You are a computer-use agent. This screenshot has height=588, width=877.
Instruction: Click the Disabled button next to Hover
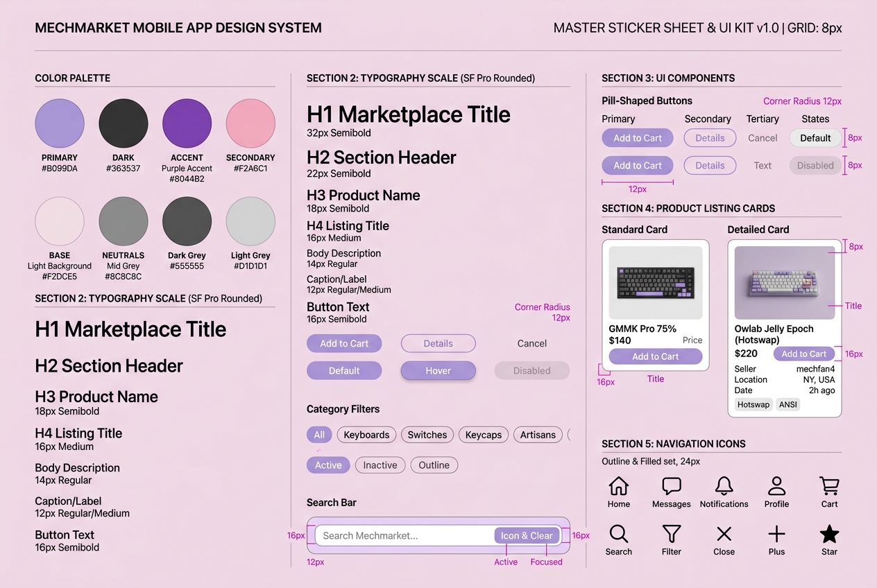(x=532, y=370)
